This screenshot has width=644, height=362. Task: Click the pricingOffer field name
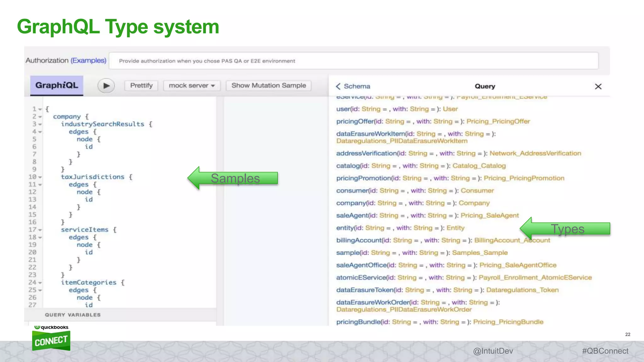(355, 121)
